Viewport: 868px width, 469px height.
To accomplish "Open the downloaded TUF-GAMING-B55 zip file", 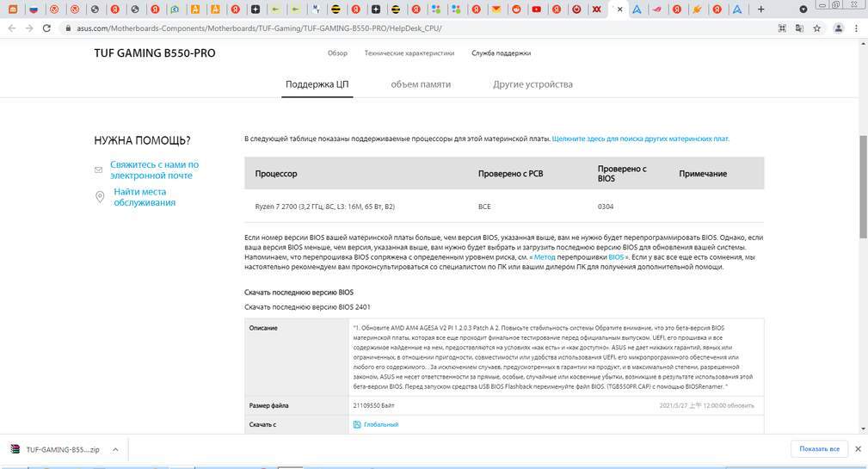I will tap(63, 449).
